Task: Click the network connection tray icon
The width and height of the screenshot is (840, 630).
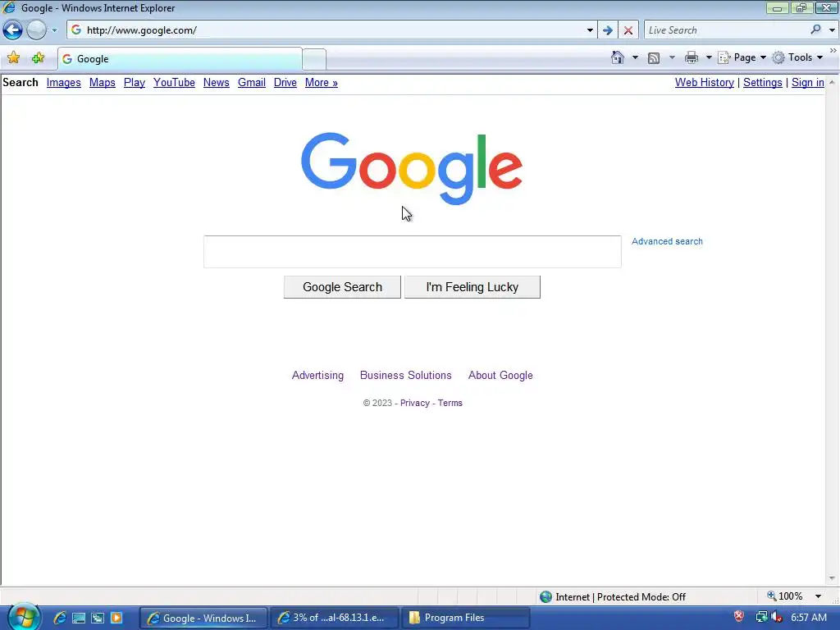Action: 760,617
